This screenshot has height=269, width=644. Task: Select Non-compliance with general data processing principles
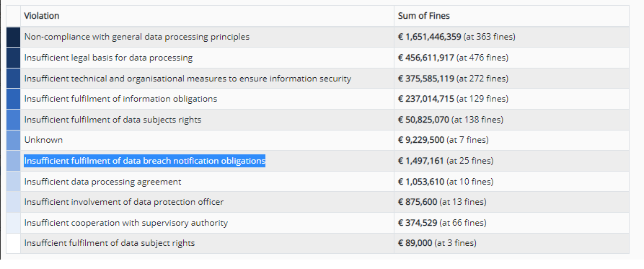click(137, 37)
